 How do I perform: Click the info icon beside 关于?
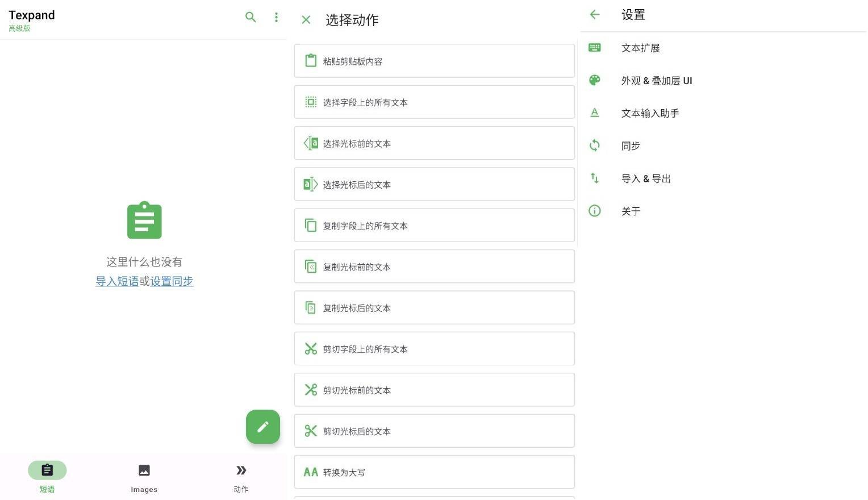[x=595, y=211]
